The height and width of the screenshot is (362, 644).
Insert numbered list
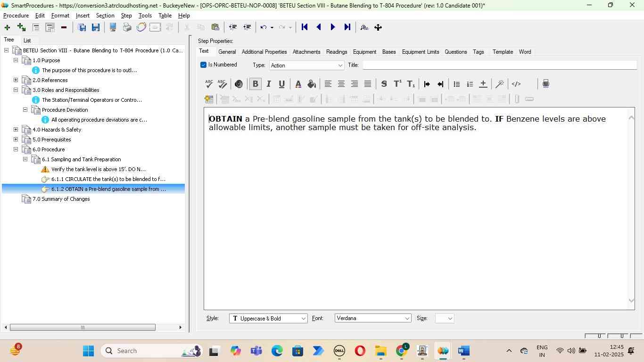470,84
